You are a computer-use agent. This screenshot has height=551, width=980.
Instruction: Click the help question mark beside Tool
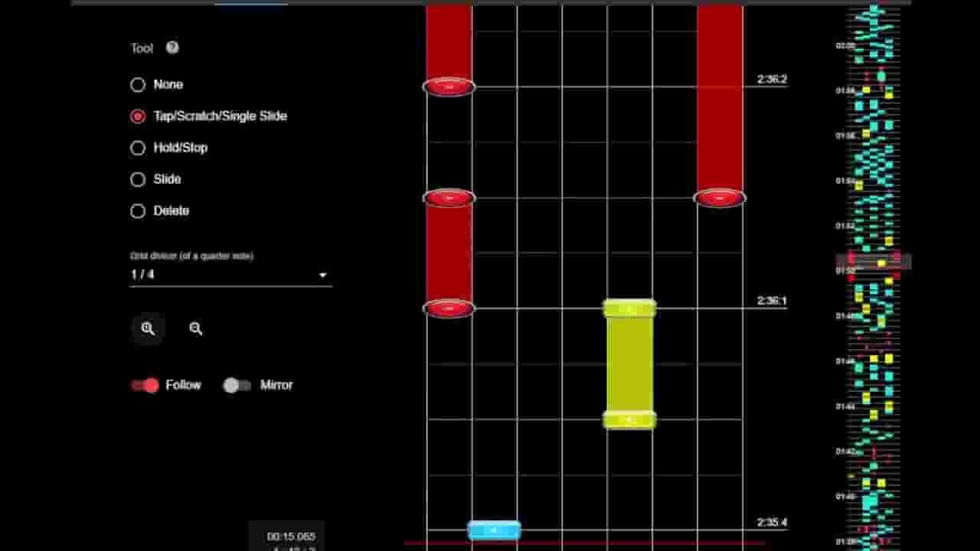(x=172, y=47)
